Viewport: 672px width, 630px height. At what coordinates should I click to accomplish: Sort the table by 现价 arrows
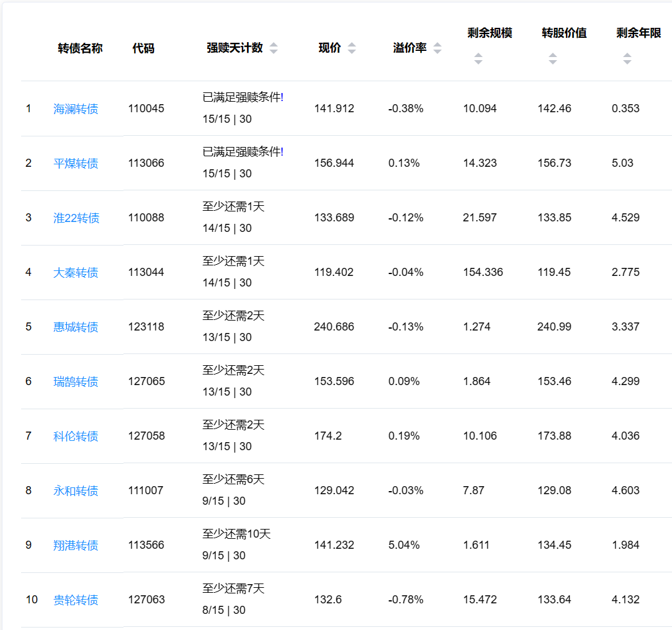tap(352, 48)
